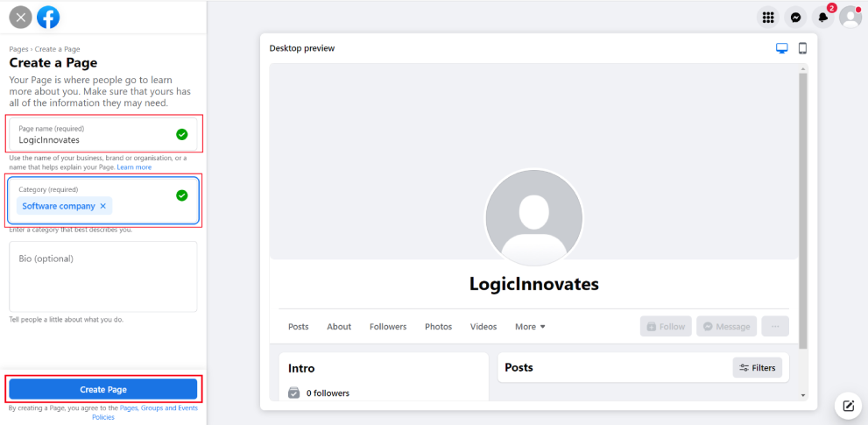
Task: Click the Bio optional text field
Action: tap(103, 277)
